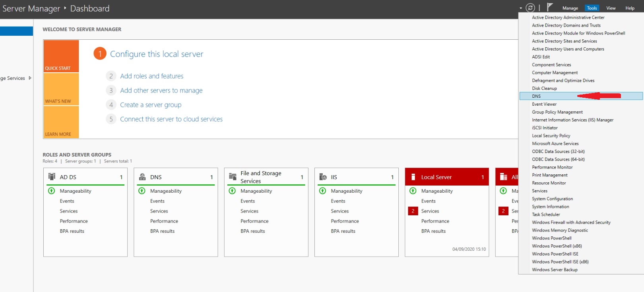Image resolution: width=644 pixels, height=292 pixels.
Task: Open Disk Cleanup
Action: click(544, 88)
